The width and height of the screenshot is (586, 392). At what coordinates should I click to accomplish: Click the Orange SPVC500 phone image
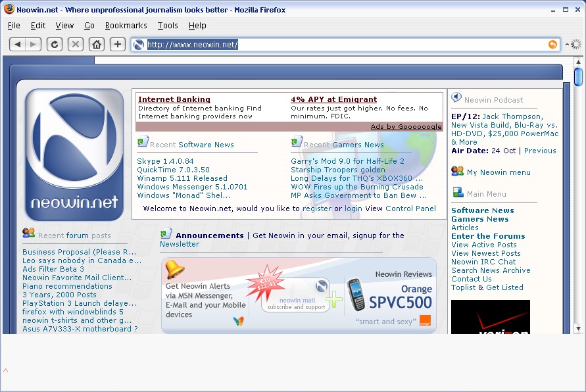coord(356,295)
